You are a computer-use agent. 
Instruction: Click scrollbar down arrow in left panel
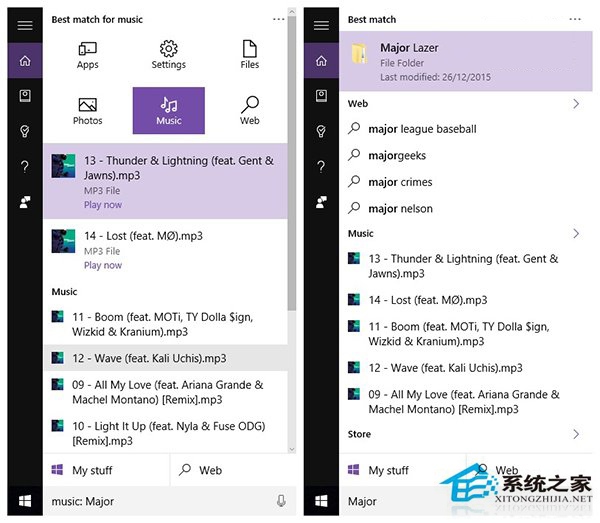[x=292, y=449]
